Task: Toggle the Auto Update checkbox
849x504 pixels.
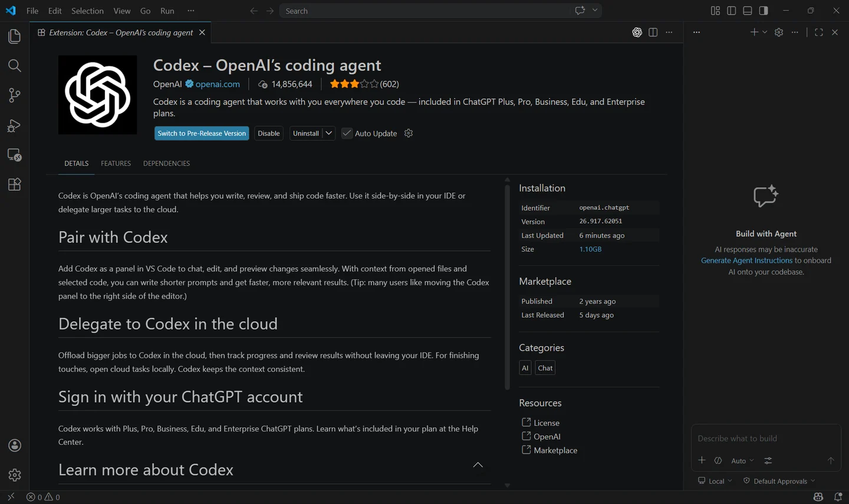Action: (347, 133)
